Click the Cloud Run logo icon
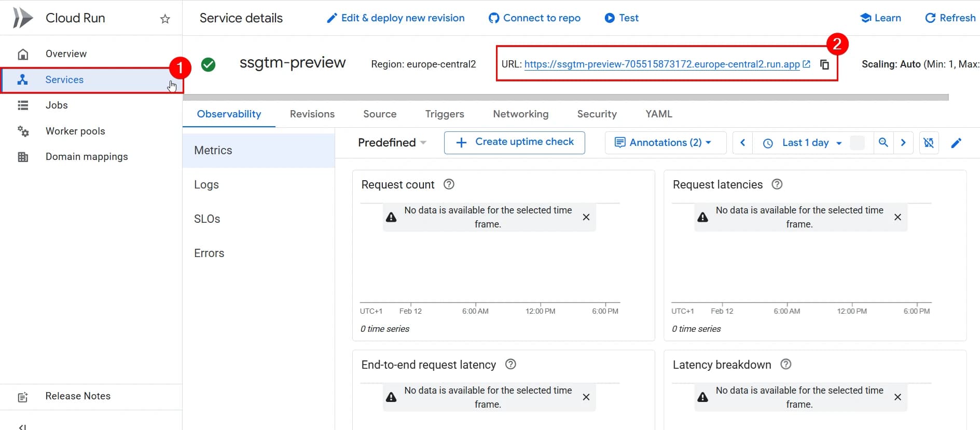This screenshot has width=980, height=430. pos(23,18)
